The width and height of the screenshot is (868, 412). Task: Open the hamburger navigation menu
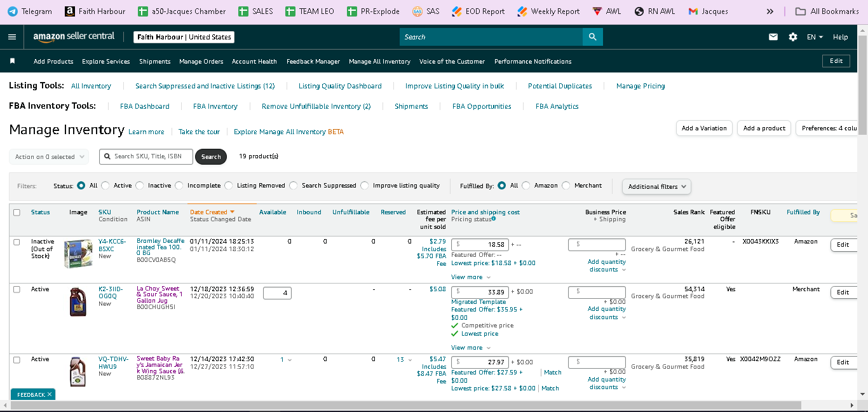(x=12, y=37)
